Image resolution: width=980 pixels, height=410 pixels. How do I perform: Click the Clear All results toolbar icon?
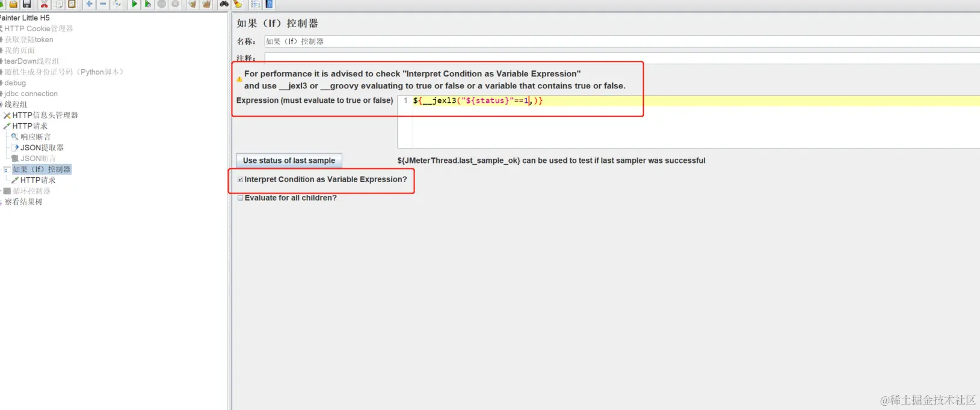[x=207, y=4]
